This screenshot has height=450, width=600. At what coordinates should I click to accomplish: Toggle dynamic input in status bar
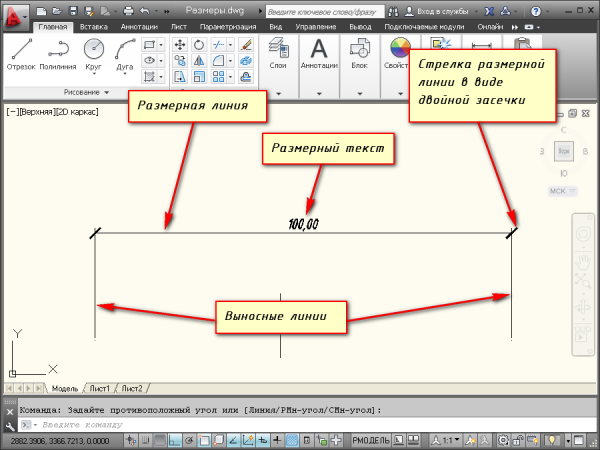pos(262,440)
